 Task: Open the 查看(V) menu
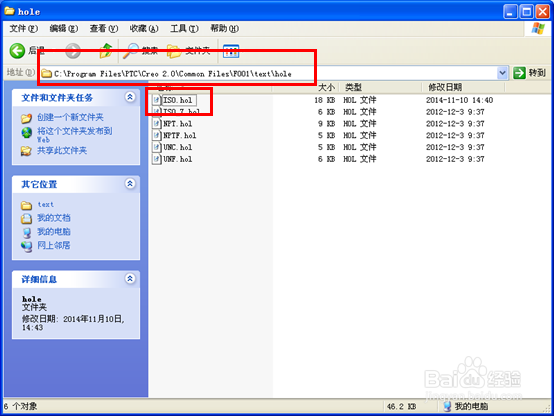pos(104,28)
